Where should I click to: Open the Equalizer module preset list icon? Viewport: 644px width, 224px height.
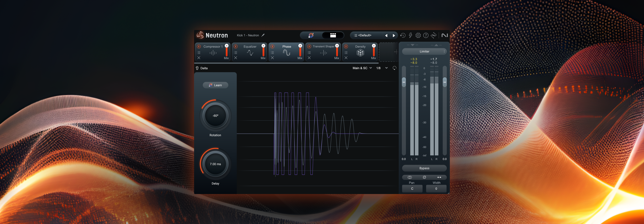tap(236, 53)
